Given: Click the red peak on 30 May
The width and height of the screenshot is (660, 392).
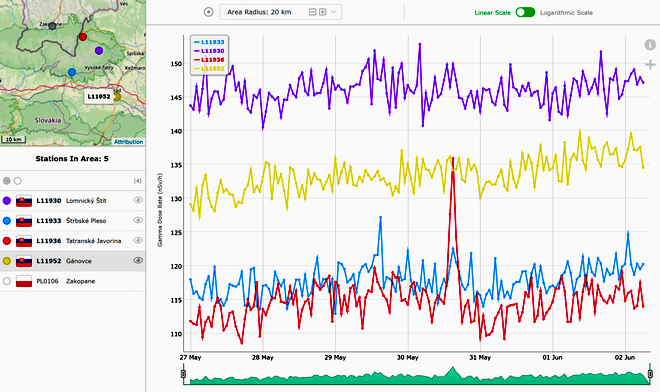Looking at the screenshot, I should pyautogui.click(x=453, y=158).
